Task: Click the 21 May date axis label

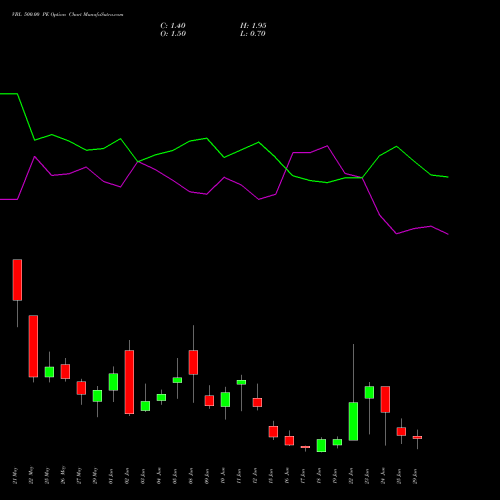Action: tap(15, 476)
